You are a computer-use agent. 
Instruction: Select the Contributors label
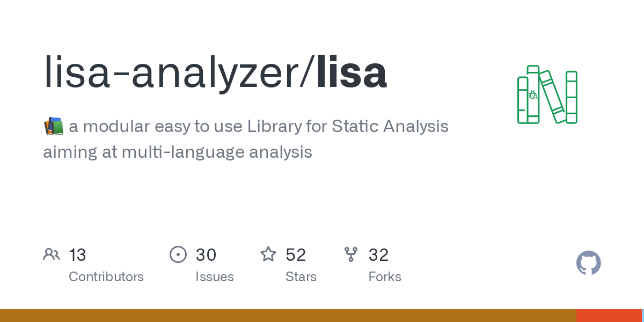click(106, 277)
